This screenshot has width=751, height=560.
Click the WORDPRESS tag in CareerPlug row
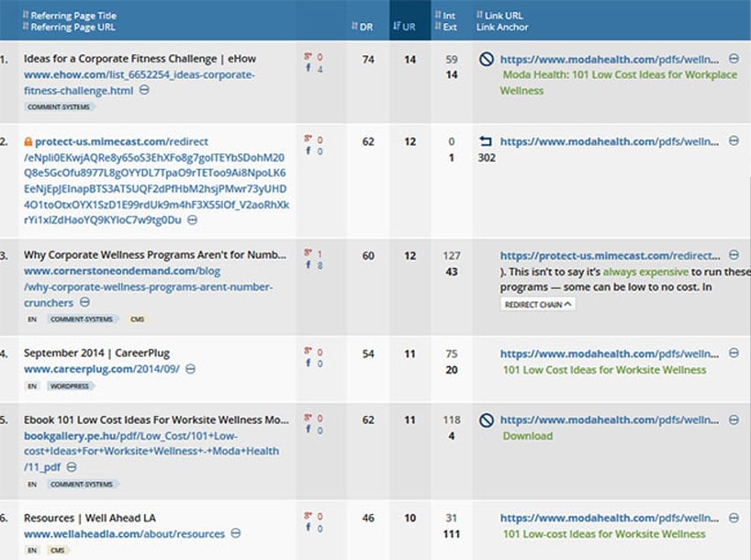point(70,386)
